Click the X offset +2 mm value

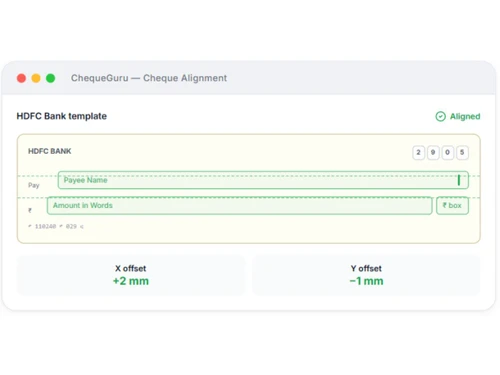pos(131,281)
